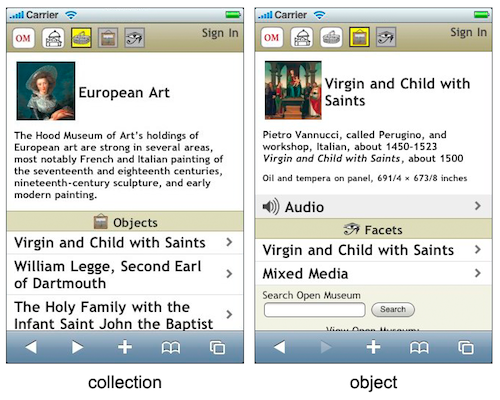
Task: Tap the eye icon in Facets header
Action: click(351, 229)
